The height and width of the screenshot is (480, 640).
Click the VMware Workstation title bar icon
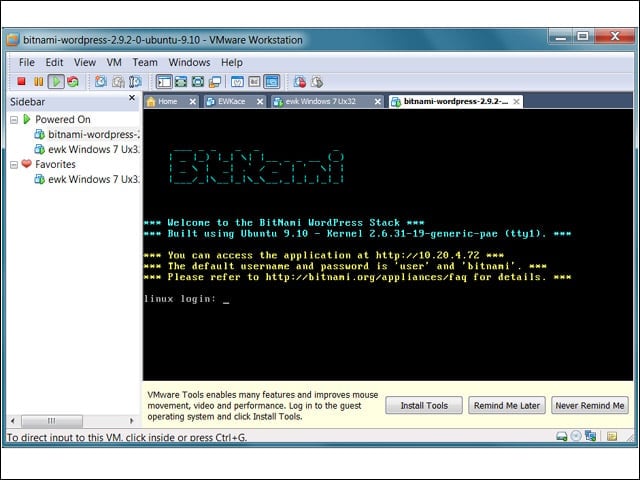coord(13,40)
